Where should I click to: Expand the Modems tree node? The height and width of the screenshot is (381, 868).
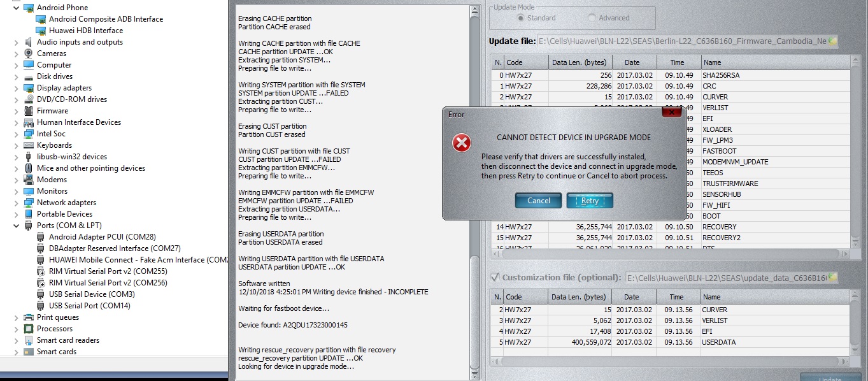16,180
